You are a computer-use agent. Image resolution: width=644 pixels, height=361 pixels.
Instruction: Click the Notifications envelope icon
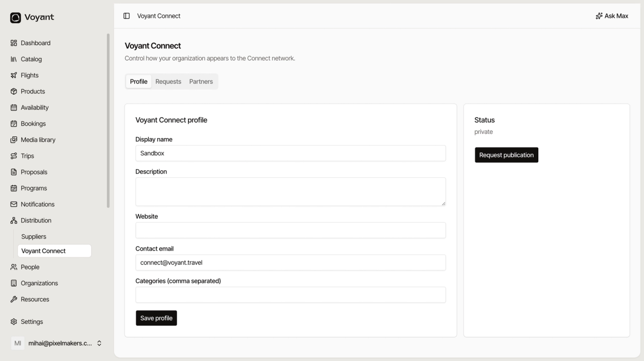coord(14,204)
